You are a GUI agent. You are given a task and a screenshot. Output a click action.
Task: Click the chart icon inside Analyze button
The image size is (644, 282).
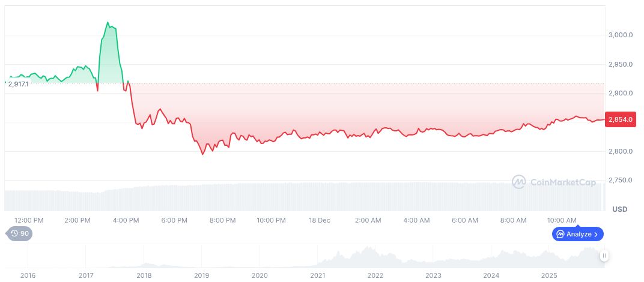[x=560, y=234]
